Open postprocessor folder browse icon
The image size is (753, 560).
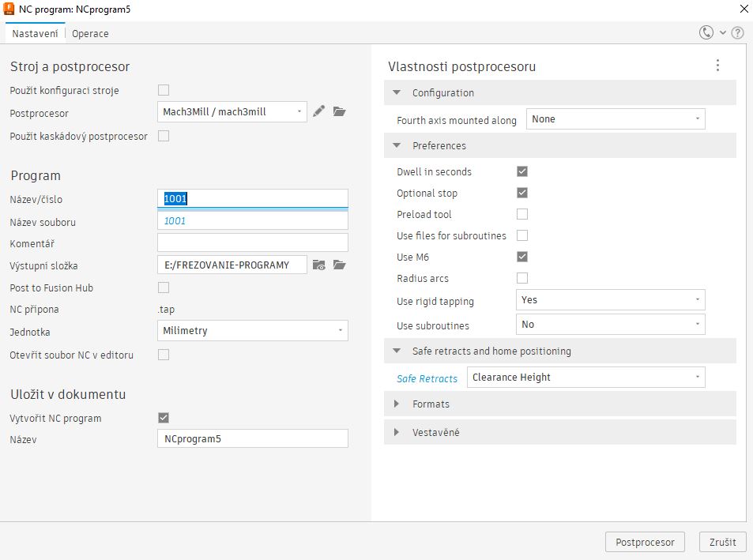click(339, 111)
